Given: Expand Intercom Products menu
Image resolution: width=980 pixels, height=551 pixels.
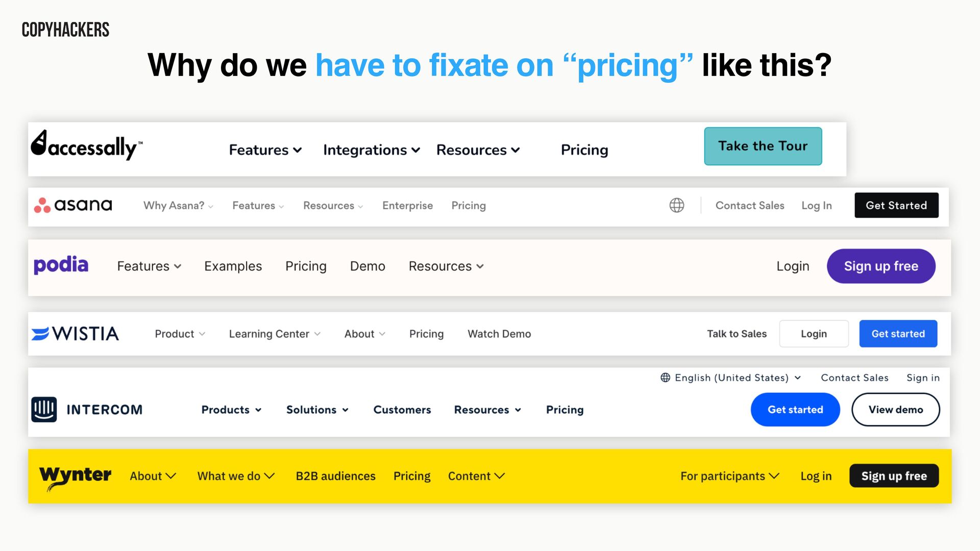Looking at the screenshot, I should tap(231, 410).
